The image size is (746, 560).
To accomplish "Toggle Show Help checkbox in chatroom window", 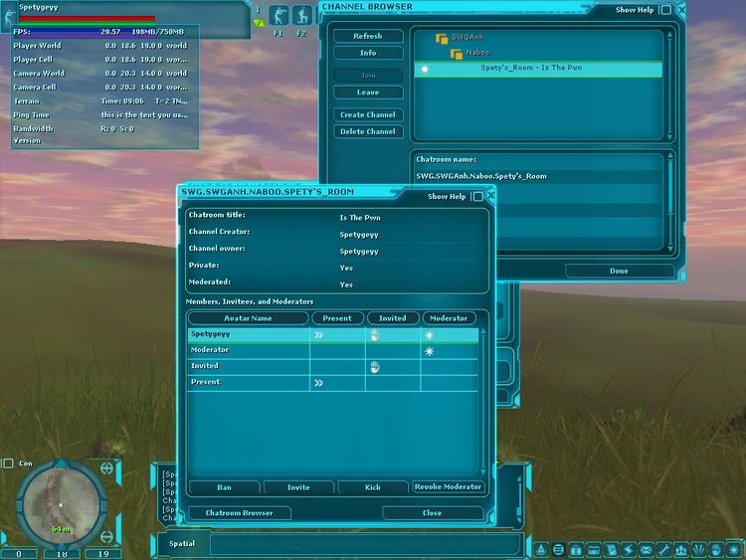I will pos(476,197).
